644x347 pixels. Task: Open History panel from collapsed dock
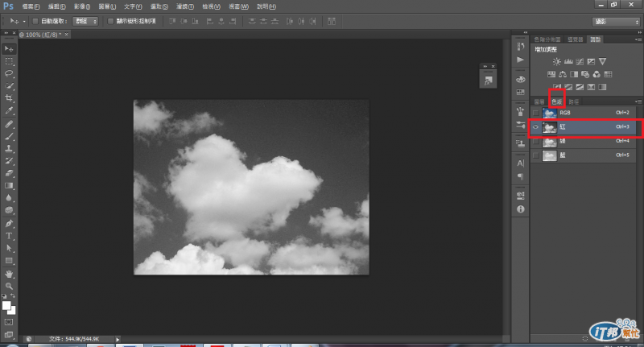[x=520, y=46]
